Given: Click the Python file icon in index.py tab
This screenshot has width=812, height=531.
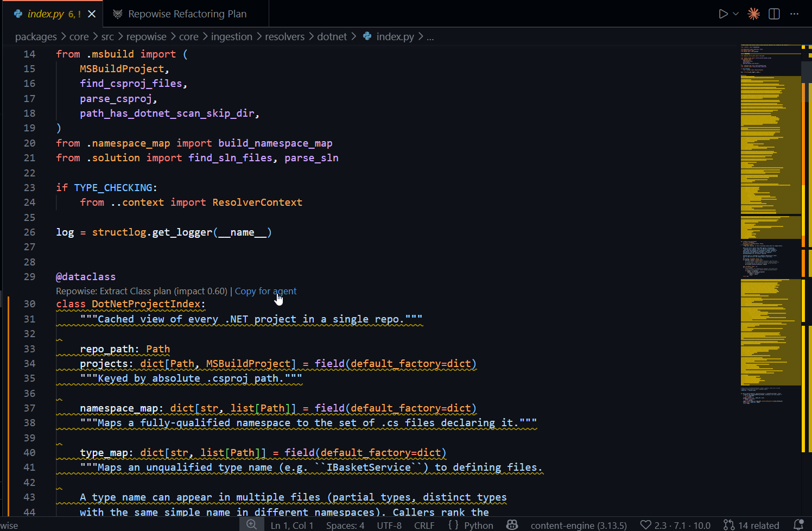Looking at the screenshot, I should (18, 14).
